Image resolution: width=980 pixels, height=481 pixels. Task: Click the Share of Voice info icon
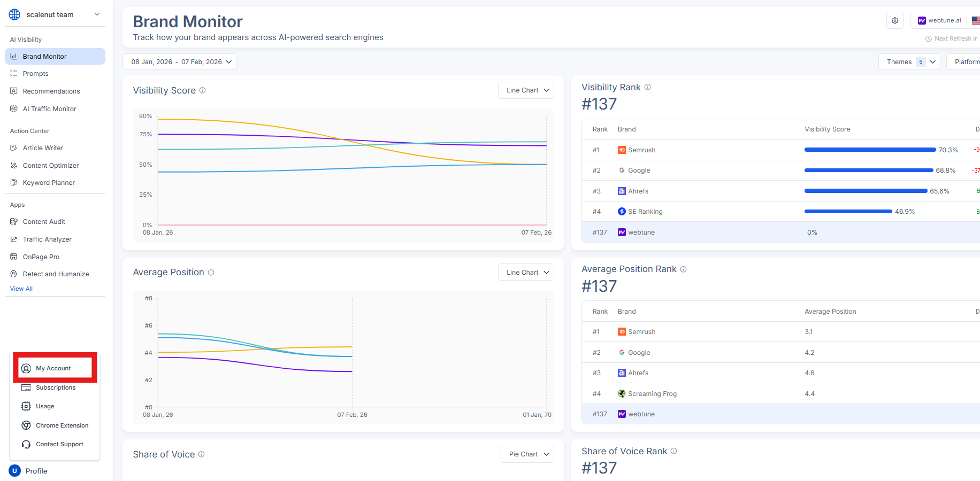pos(202,454)
